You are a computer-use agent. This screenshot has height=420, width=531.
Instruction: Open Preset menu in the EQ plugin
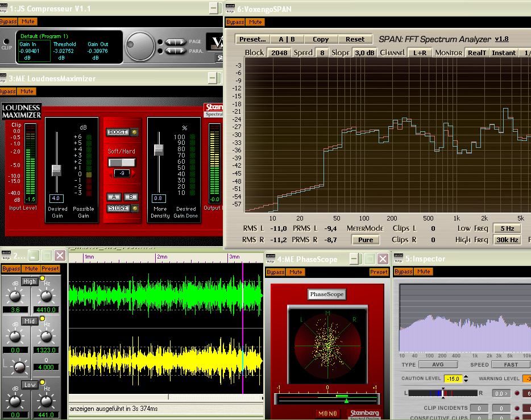[50, 269]
